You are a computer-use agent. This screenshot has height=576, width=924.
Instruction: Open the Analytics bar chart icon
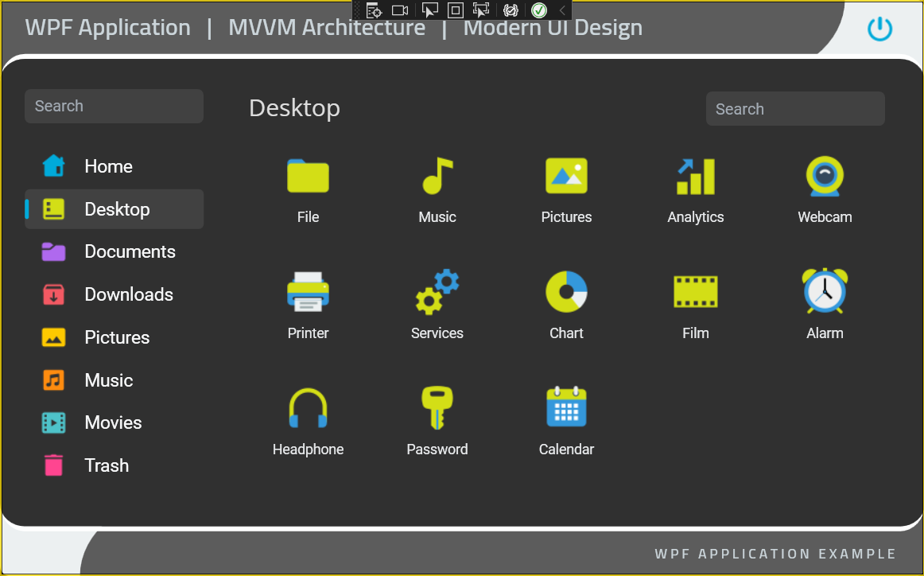pos(696,177)
